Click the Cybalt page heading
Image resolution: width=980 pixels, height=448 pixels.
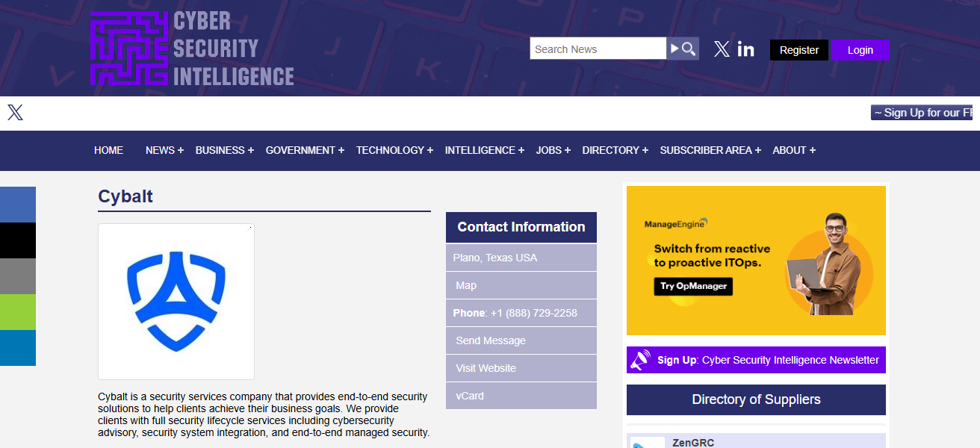point(125,196)
